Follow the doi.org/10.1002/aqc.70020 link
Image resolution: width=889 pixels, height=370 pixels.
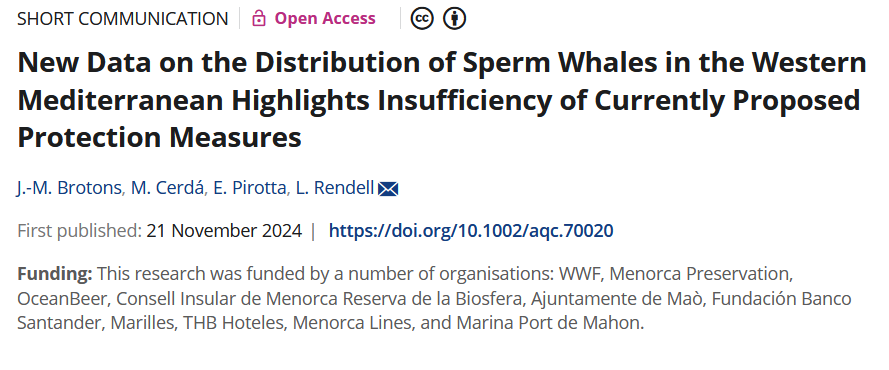click(471, 231)
